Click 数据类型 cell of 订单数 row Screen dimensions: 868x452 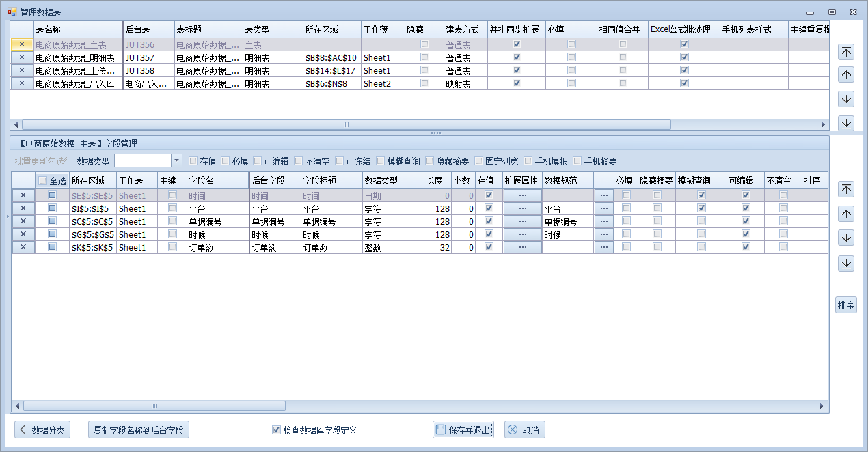(x=392, y=247)
